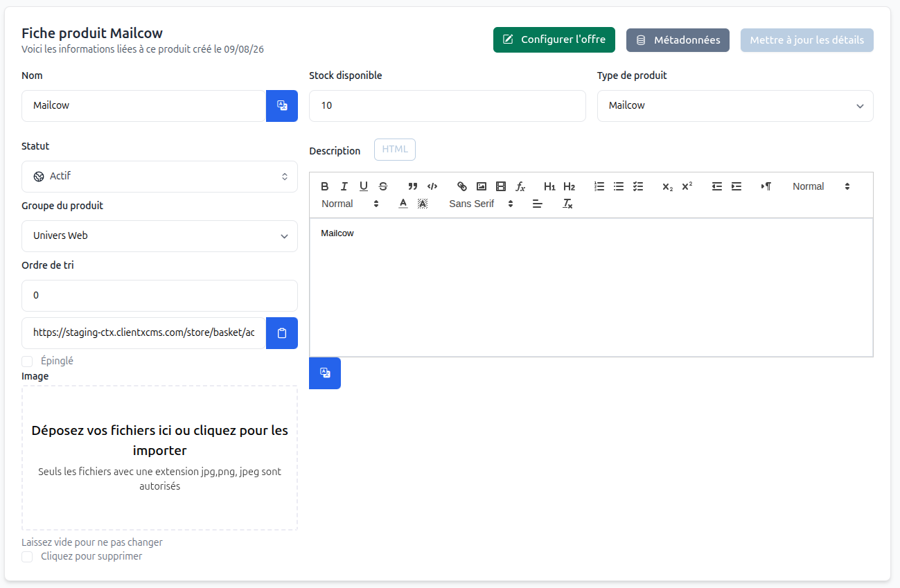Insert a hyperlink in the description

pos(462,186)
